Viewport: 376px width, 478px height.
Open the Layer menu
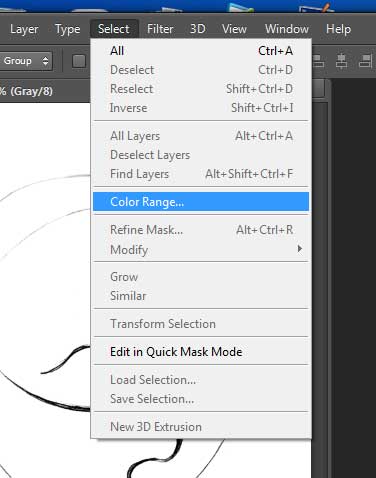coord(24,29)
